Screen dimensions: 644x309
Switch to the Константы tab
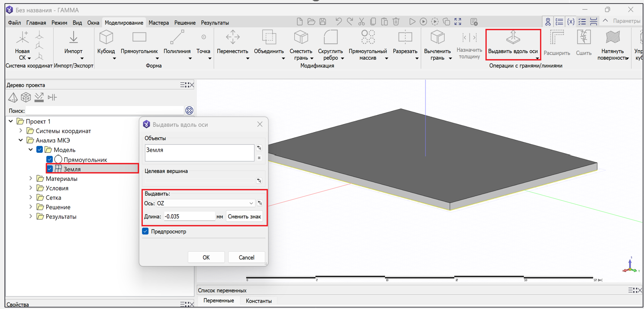pyautogui.click(x=258, y=301)
